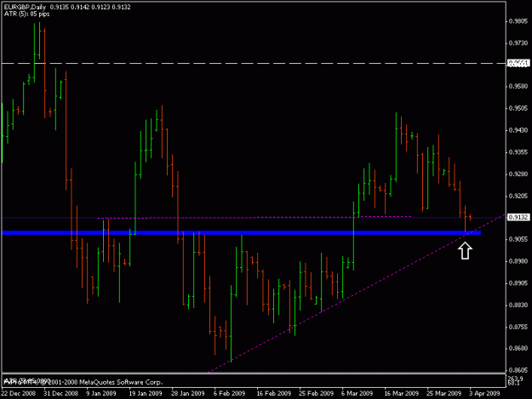Click the 0.9280 price axis label
Image resolution: width=532 pixels, height=399 pixels.
(518, 174)
